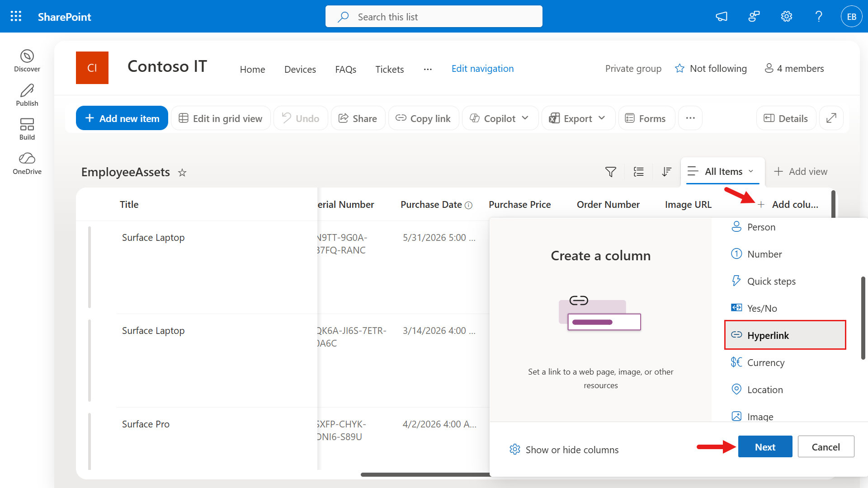Click the megaphone announcements icon
This screenshot has height=488, width=868.
[x=722, y=17]
